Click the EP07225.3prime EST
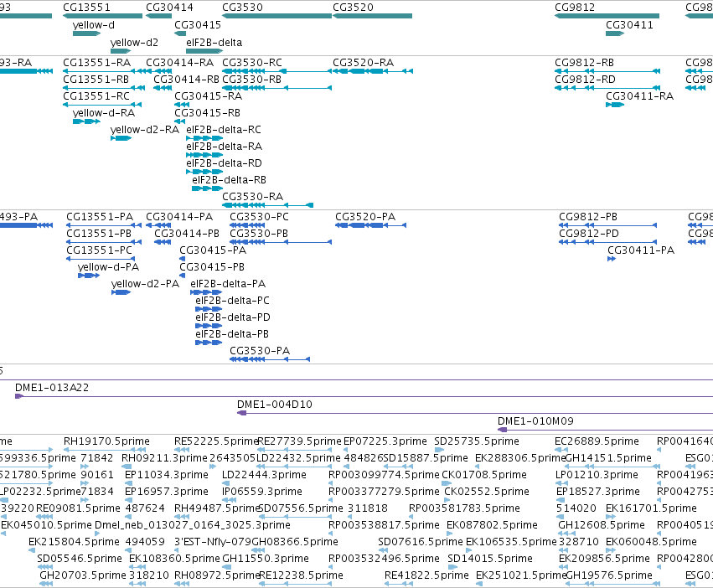Viewport: 713px width, 588px height. click(347, 450)
